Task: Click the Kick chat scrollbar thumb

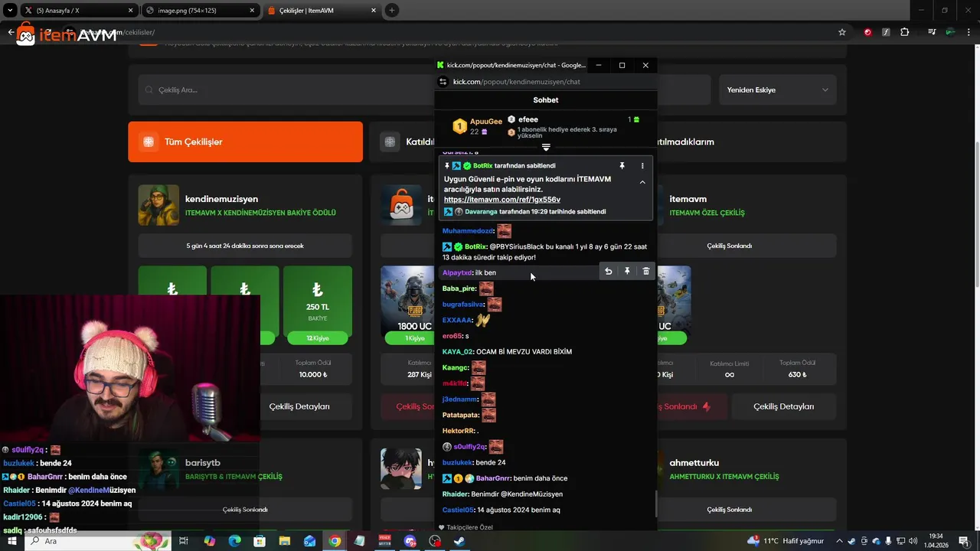Action: [655, 504]
